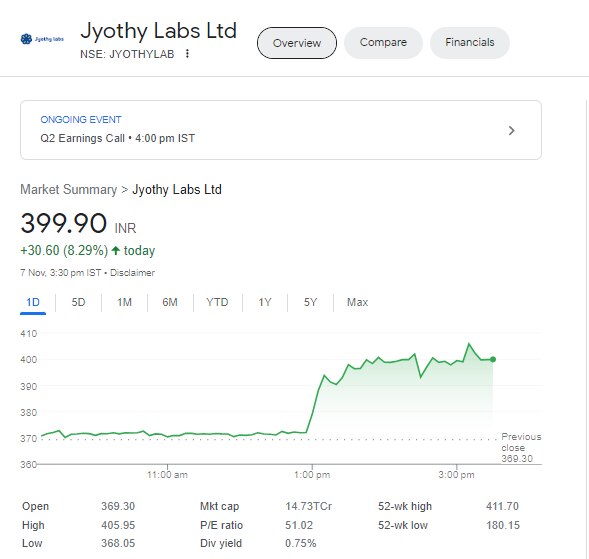
Task: Click the Low value 368.05
Action: 118,543
